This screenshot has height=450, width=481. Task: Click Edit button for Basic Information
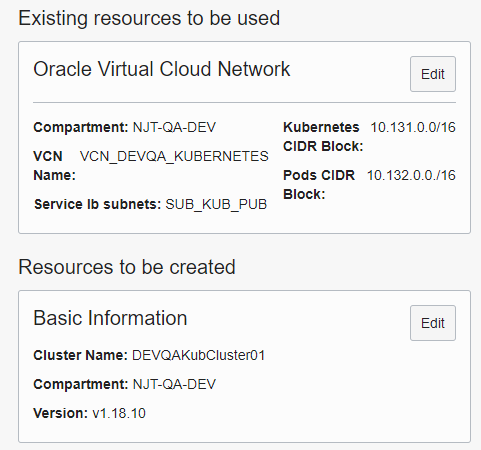433,323
